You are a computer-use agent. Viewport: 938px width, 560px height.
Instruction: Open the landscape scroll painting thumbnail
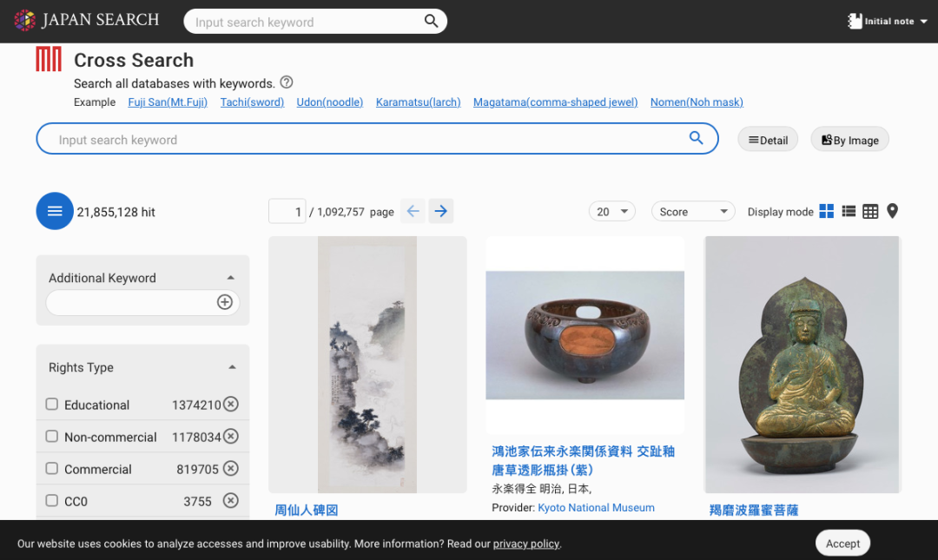point(367,365)
